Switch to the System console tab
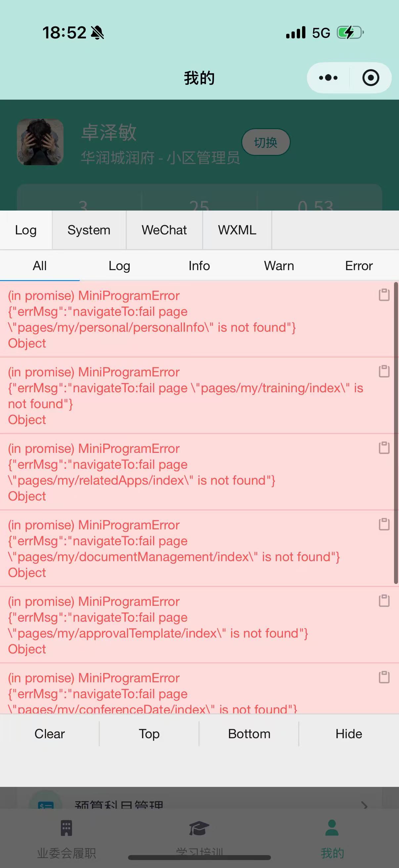 [x=89, y=230]
